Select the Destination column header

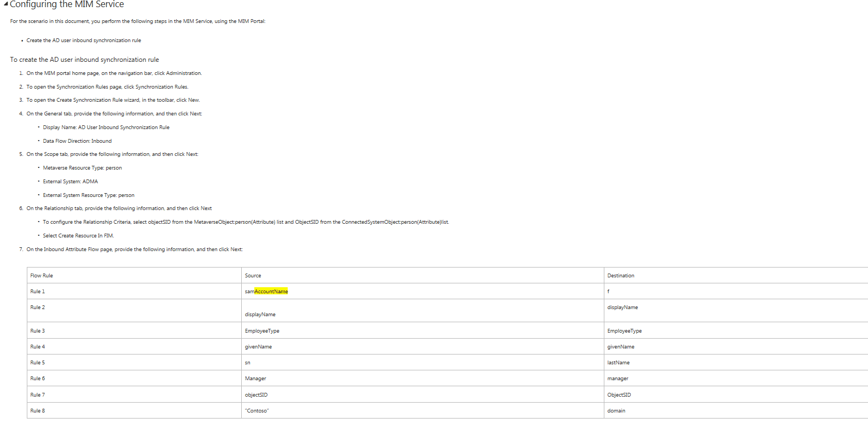click(621, 276)
